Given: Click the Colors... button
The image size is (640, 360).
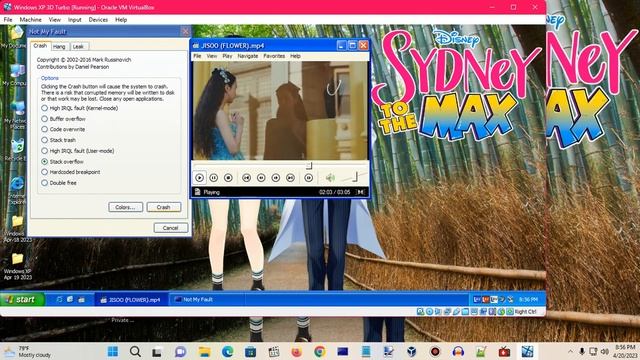Looking at the screenshot, I should [126, 207].
